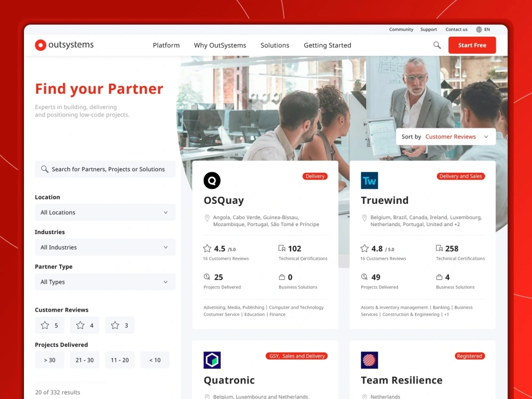Click OSQuay location pin icon
Screen dimensions: 532x399
click(207, 218)
